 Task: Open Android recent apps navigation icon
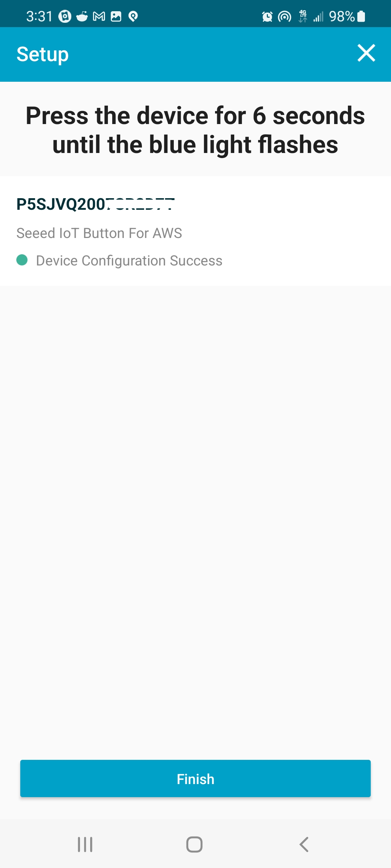coord(85,844)
